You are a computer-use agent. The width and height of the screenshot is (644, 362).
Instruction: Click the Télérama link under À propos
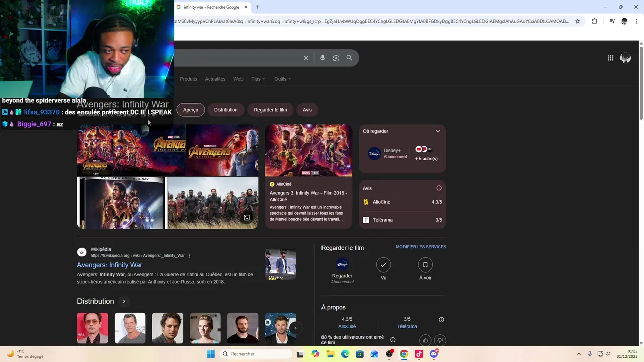point(407,327)
